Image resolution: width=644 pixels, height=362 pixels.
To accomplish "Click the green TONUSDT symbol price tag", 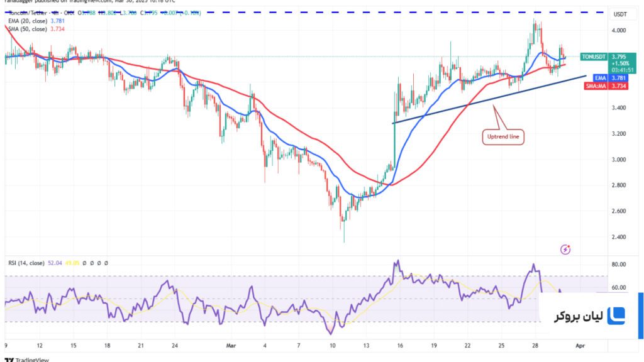I will [594, 57].
